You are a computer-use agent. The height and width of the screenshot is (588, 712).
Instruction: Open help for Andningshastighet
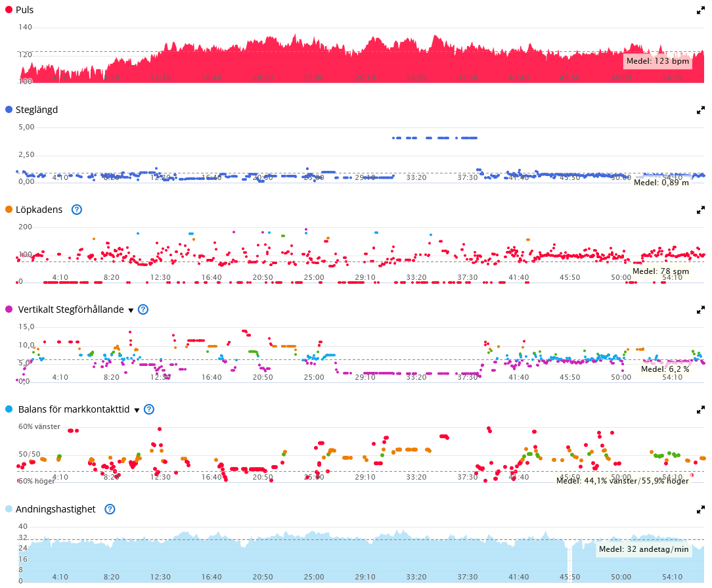(110, 509)
